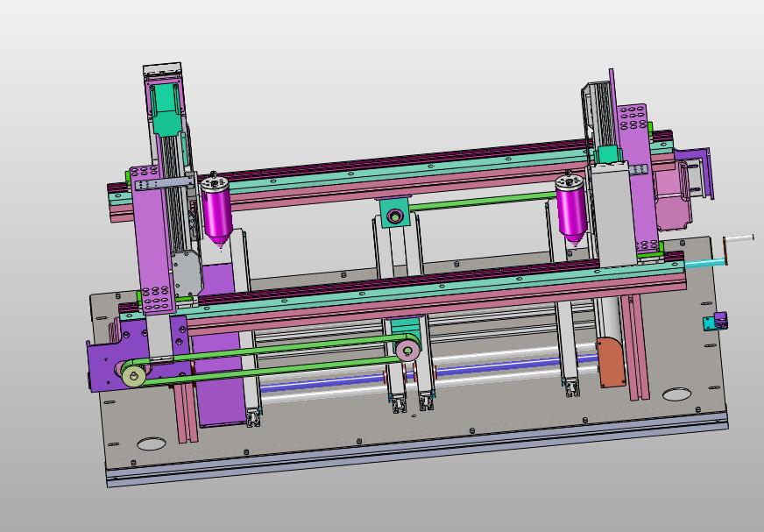Select the oval slot in base plate left
The image size is (764, 532).
click(x=151, y=443)
